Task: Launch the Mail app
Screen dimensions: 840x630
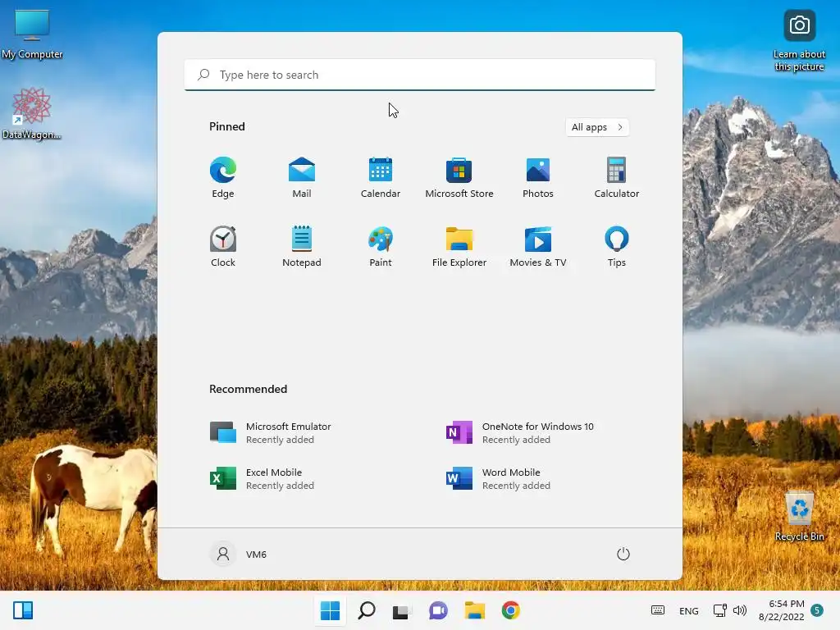Action: coord(302,177)
